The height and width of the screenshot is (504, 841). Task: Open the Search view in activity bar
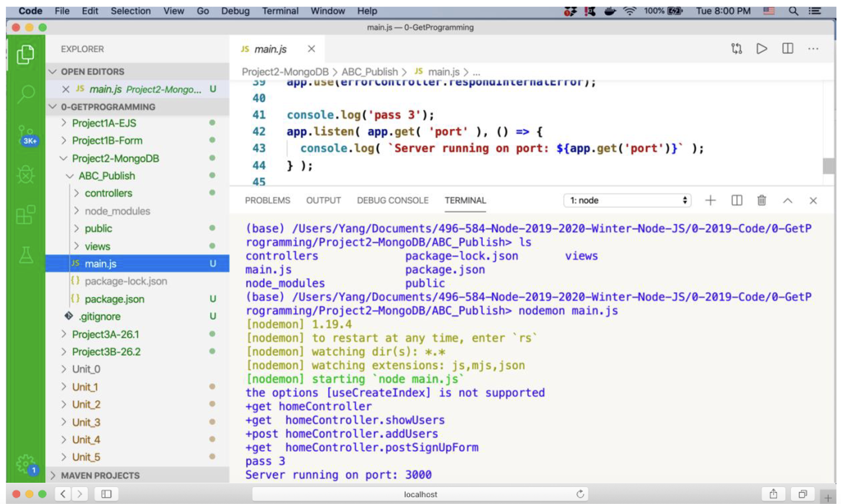(26, 94)
